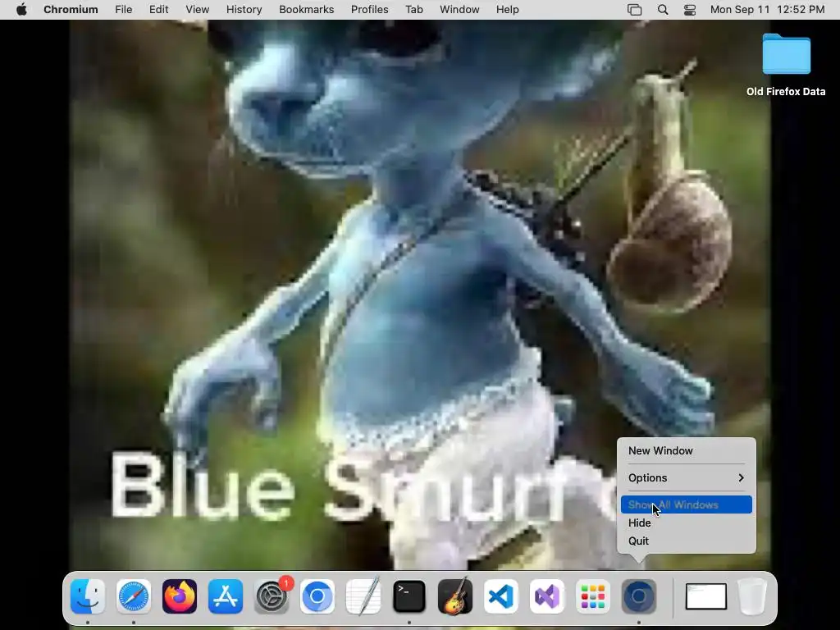
Task: Open System Settings with update badge
Action: click(x=272, y=596)
